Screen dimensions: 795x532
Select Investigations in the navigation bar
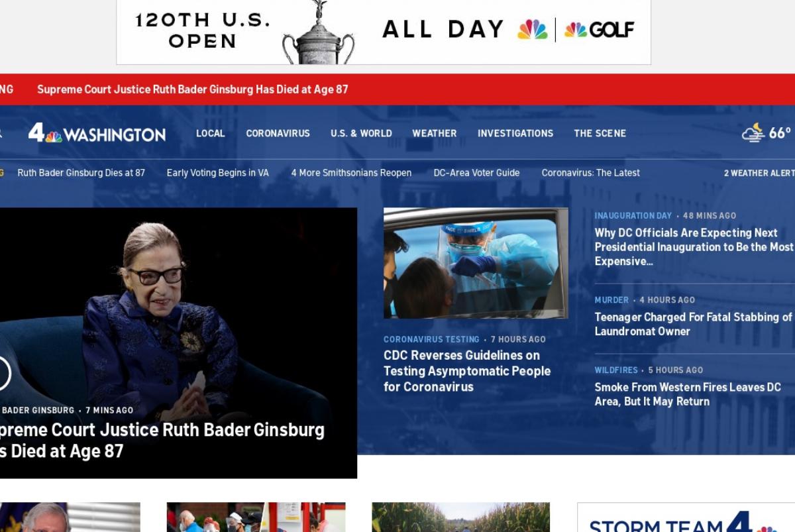point(515,133)
